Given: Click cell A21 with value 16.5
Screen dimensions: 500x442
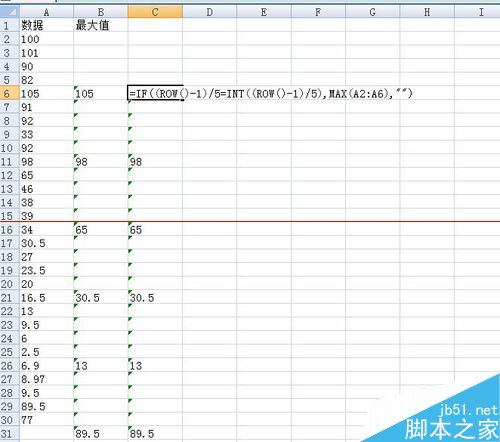Looking at the screenshot, I should pyautogui.click(x=47, y=297).
